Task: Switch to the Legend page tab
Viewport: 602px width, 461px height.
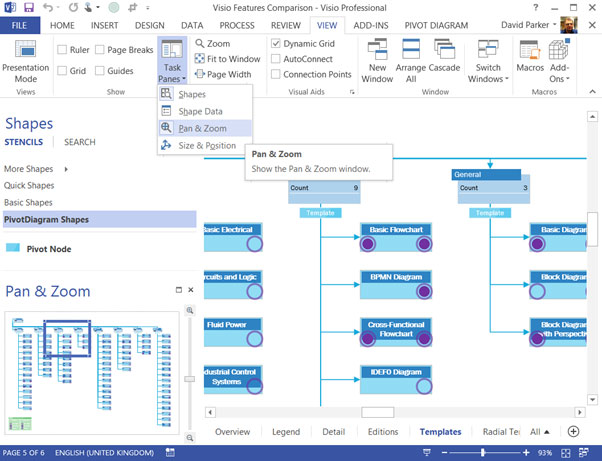Action: click(x=286, y=432)
